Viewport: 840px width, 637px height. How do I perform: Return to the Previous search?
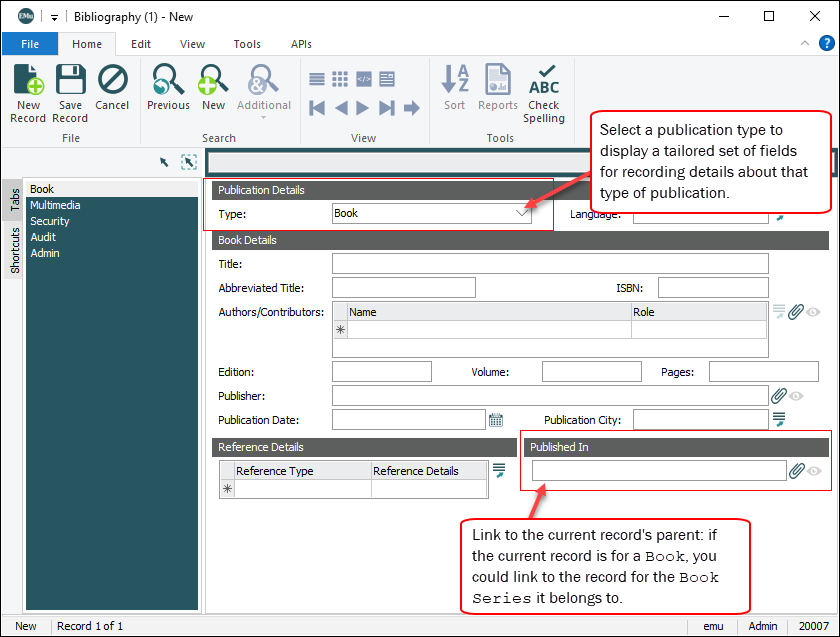click(168, 90)
